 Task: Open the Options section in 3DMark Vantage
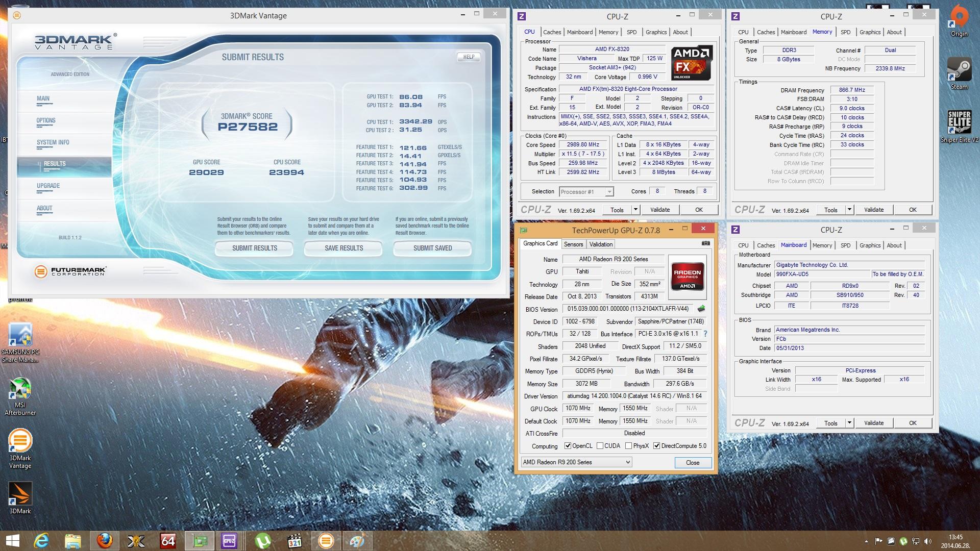click(x=46, y=121)
